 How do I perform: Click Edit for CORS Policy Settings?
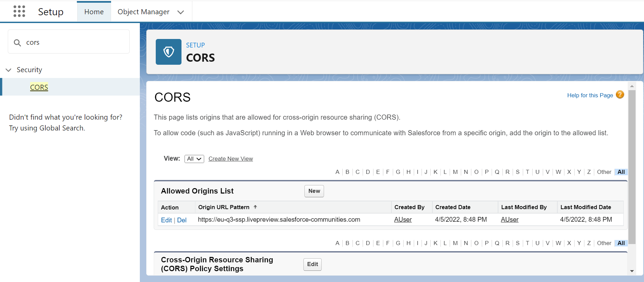click(313, 264)
